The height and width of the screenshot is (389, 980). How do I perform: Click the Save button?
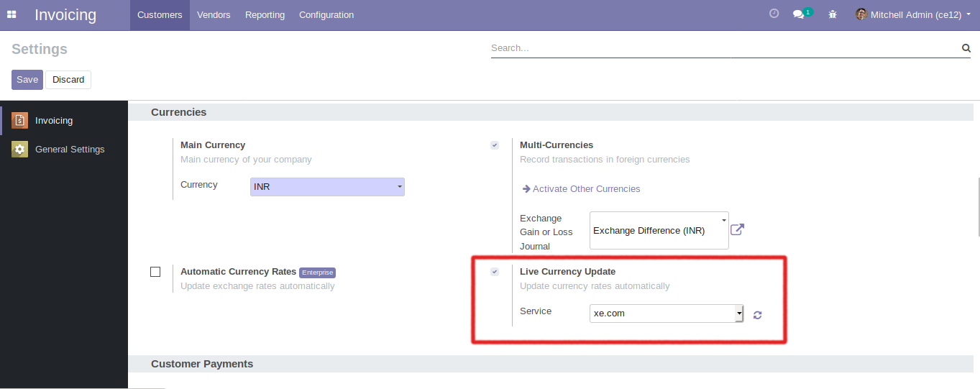coord(27,80)
